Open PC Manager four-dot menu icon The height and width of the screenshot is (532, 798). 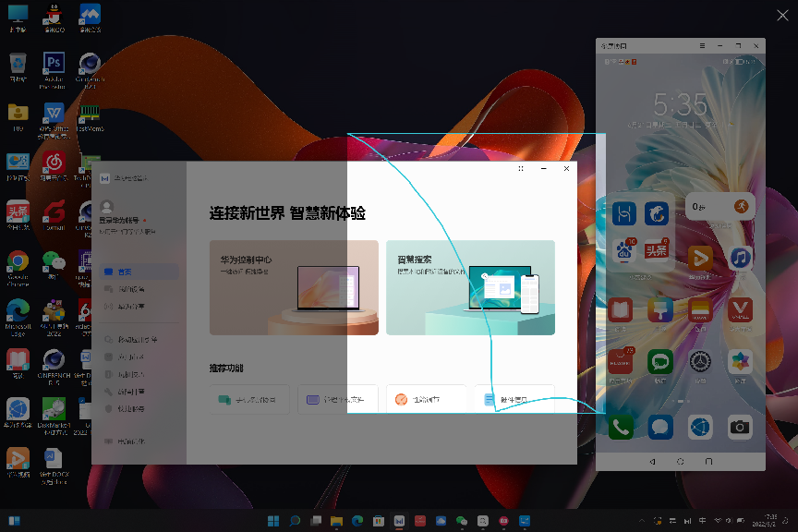[521, 168]
